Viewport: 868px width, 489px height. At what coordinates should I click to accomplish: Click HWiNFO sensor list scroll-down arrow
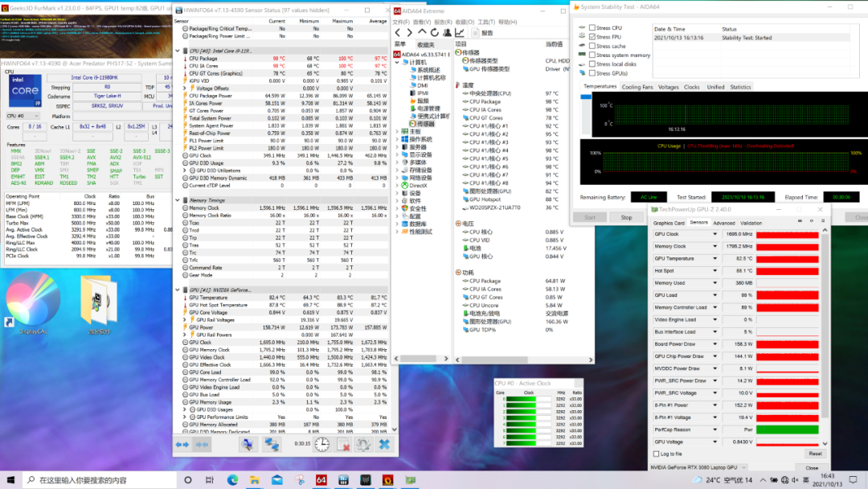(x=394, y=429)
